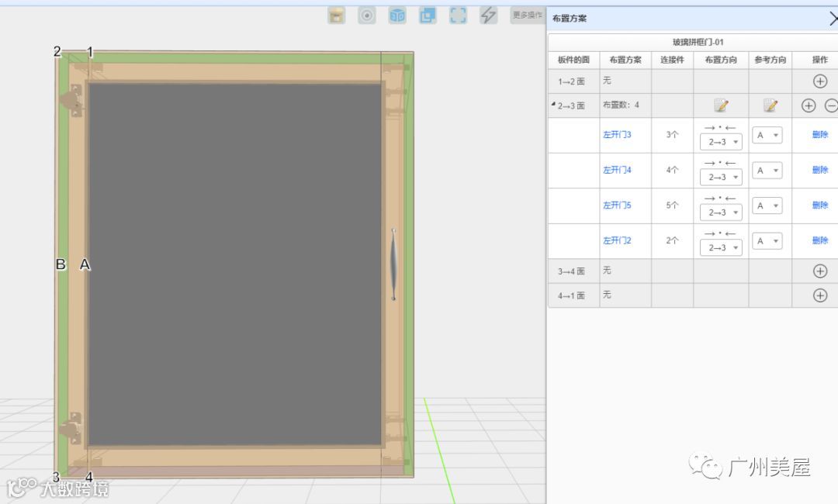
Task: Open direction dropdown 2→3 for 左开门4
Action: click(x=721, y=178)
